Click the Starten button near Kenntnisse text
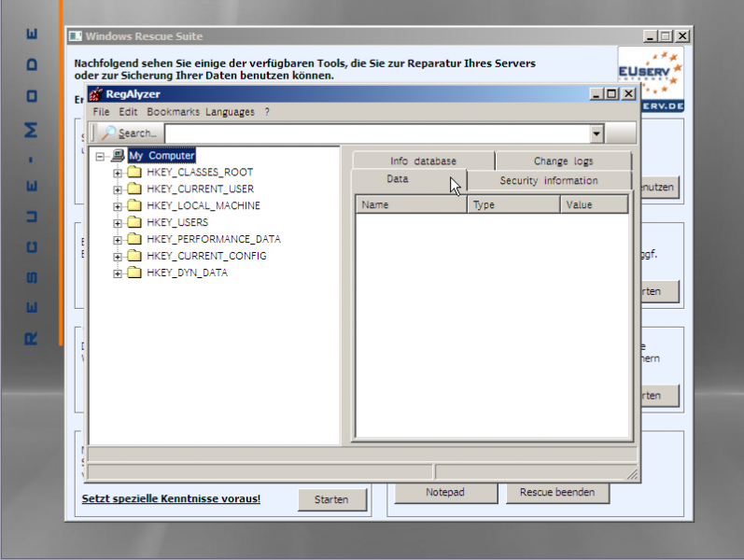The width and height of the screenshot is (744, 560). (331, 499)
